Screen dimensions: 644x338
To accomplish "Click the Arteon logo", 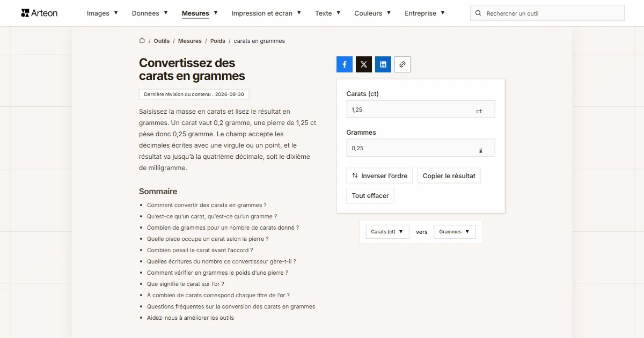I will pos(39,13).
